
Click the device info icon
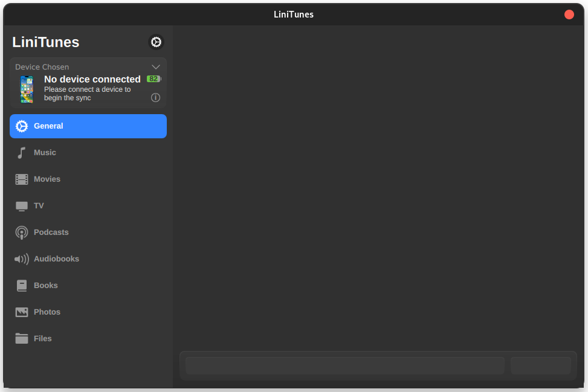point(155,97)
